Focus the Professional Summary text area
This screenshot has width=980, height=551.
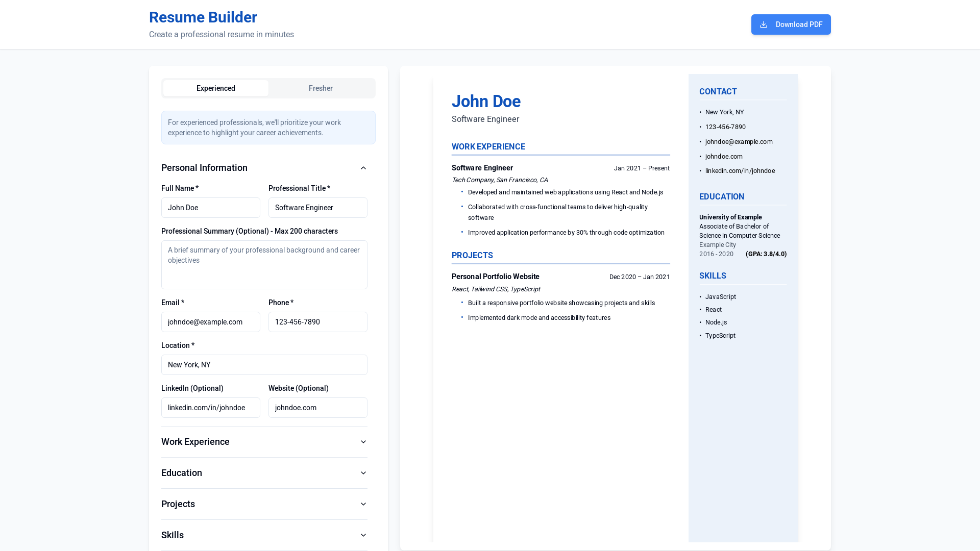point(264,265)
